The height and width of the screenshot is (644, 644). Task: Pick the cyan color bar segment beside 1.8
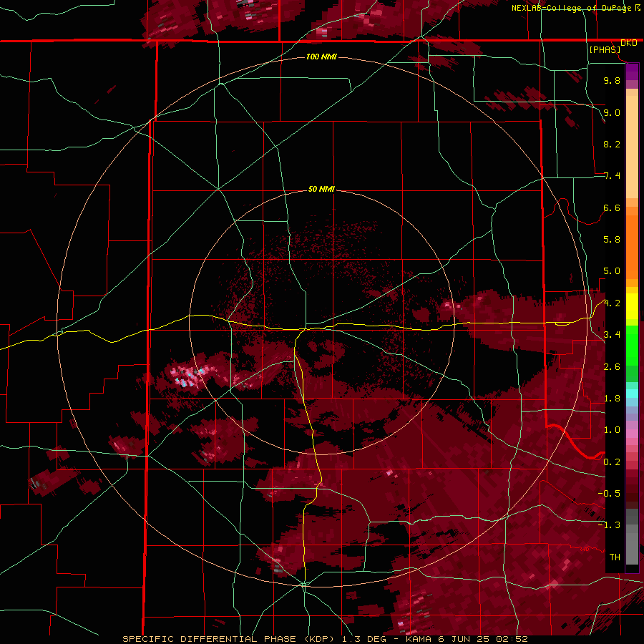click(632, 394)
